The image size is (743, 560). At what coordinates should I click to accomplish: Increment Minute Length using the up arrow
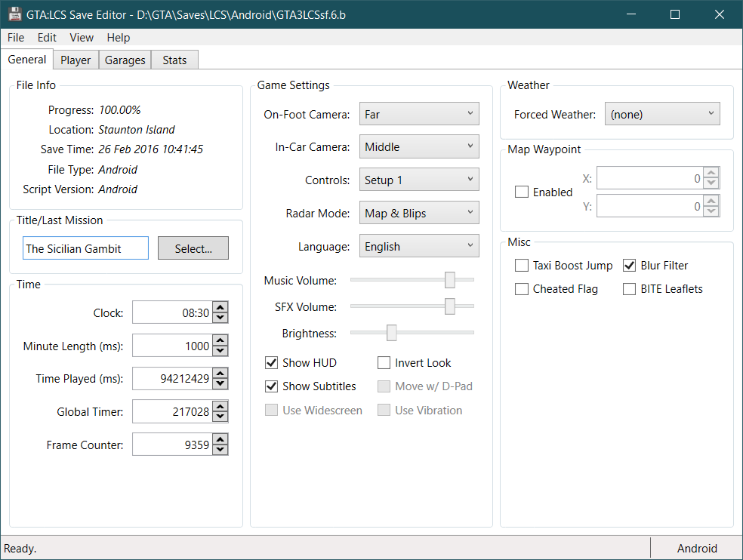coord(220,340)
